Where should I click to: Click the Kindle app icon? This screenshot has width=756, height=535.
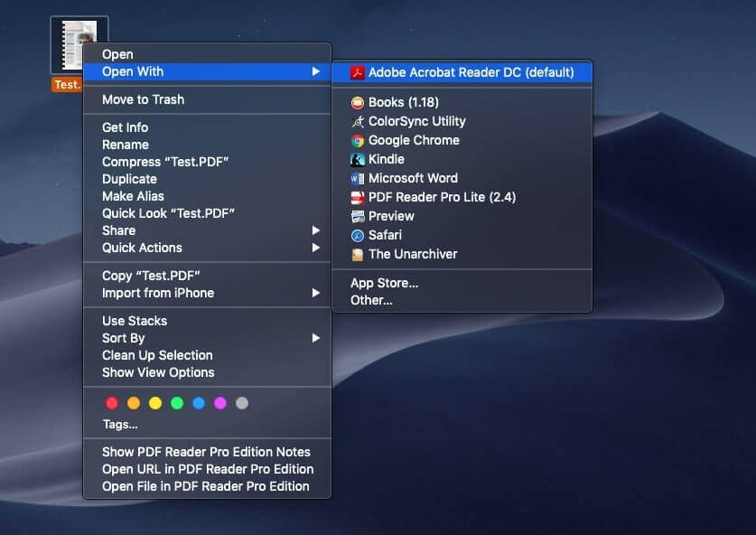tap(358, 159)
